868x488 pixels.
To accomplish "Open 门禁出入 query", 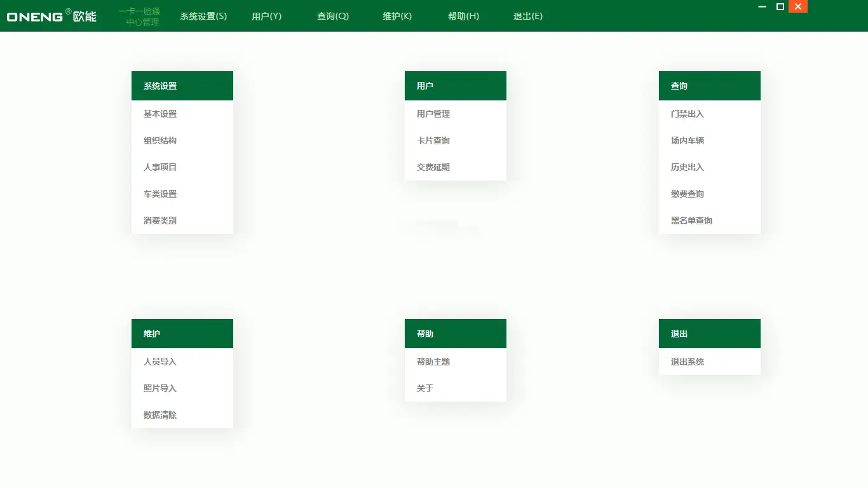I will (688, 114).
